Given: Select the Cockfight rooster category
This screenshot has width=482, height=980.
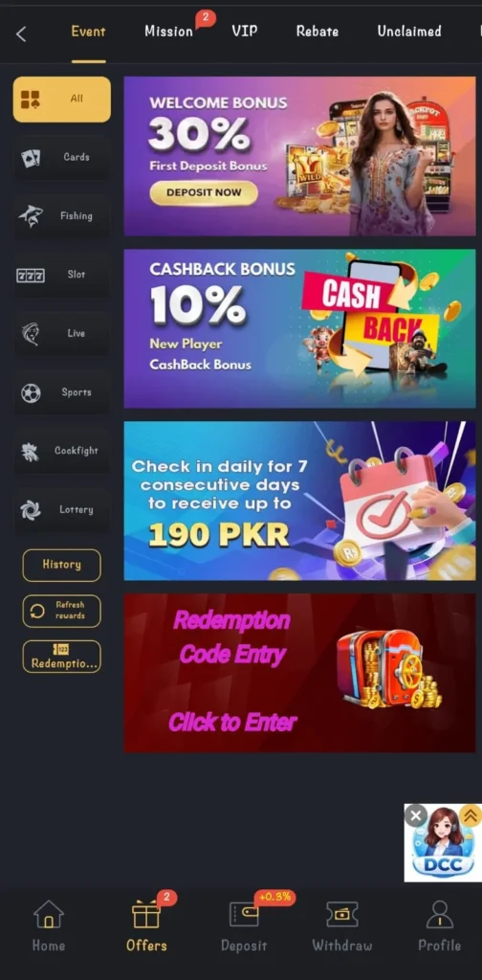Looking at the screenshot, I should 62,452.
